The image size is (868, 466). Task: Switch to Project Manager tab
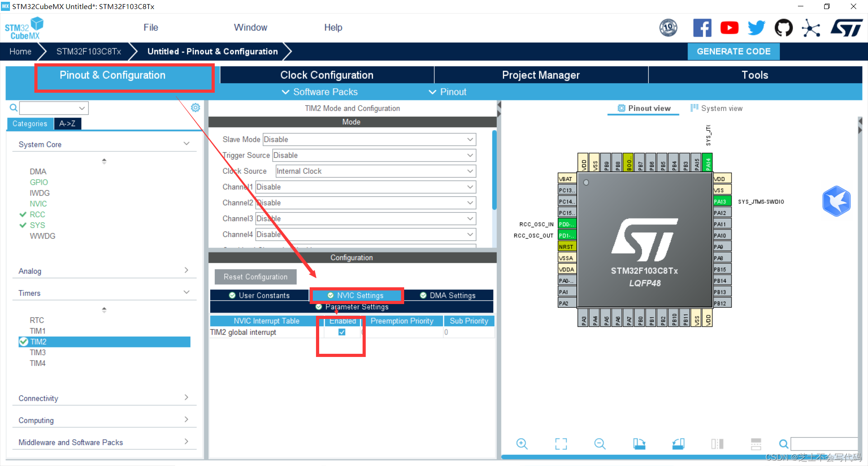coord(541,75)
